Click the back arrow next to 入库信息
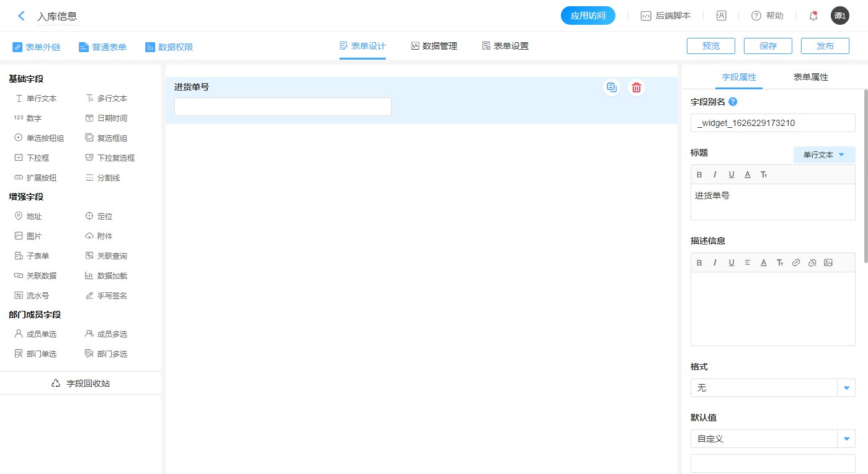The width and height of the screenshot is (868, 474). tap(22, 16)
